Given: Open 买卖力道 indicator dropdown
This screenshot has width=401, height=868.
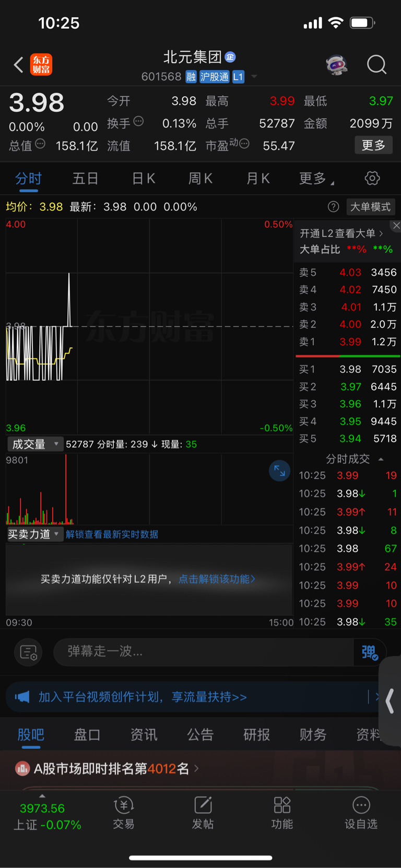Looking at the screenshot, I should [x=35, y=534].
